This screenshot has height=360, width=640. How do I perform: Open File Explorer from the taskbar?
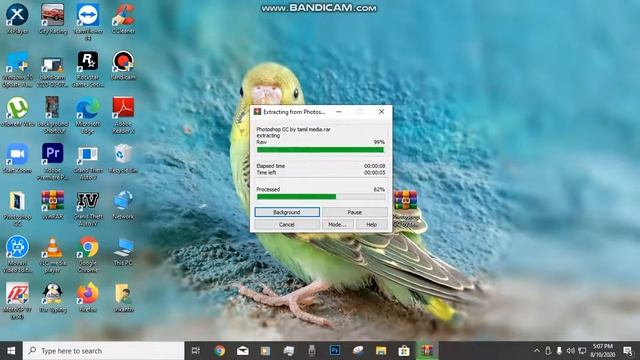tap(381, 351)
